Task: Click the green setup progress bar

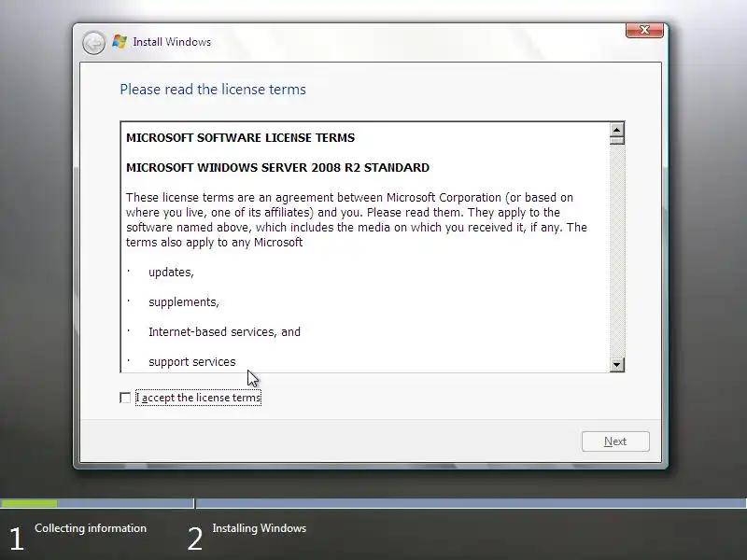Action: [29, 503]
